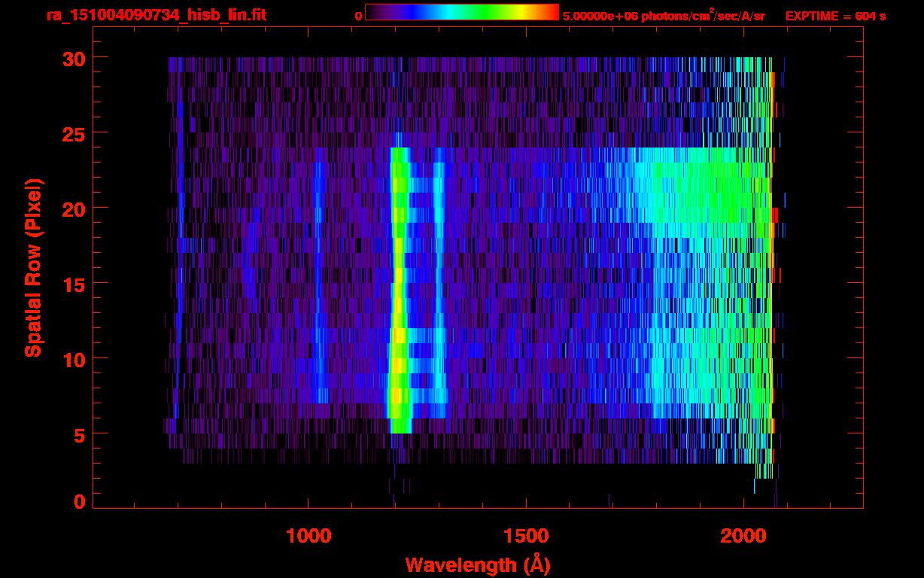Click the 5.00000e+06 photons scale maximum label

[664, 15]
